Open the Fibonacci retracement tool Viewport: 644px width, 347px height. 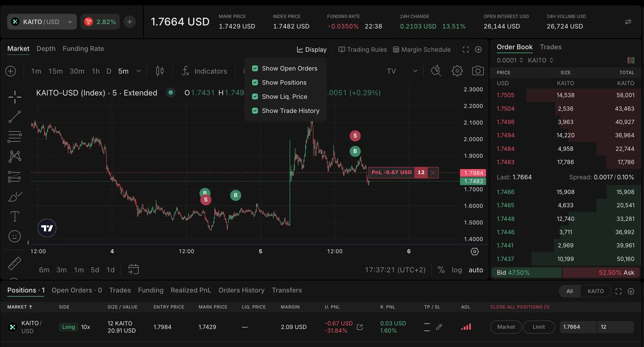click(15, 136)
